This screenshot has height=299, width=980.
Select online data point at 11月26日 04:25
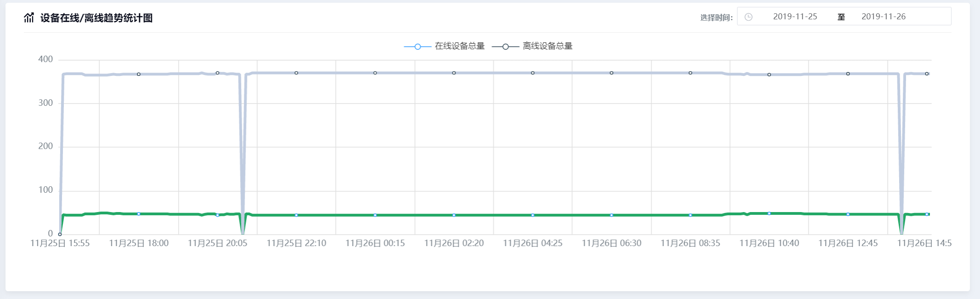click(x=533, y=215)
